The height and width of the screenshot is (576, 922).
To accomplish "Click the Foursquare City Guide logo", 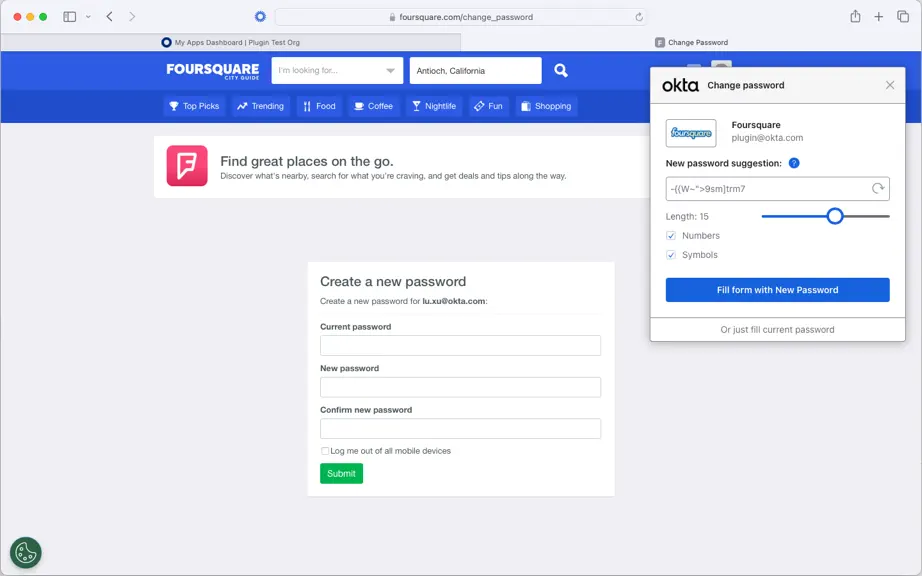I will [x=212, y=71].
